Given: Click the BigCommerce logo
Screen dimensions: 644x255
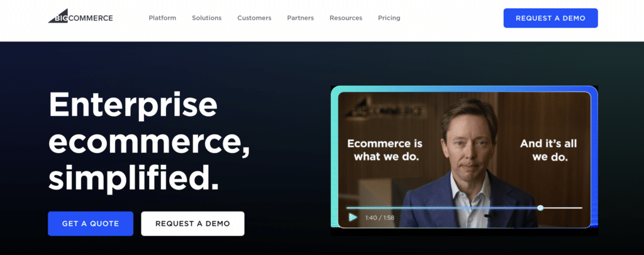Looking at the screenshot, I should click(80, 16).
